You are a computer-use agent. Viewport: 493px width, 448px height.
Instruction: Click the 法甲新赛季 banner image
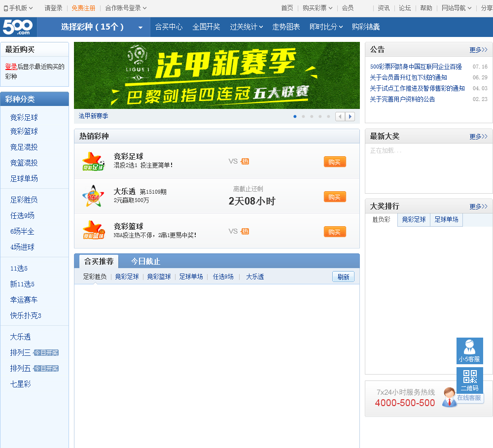click(x=216, y=75)
